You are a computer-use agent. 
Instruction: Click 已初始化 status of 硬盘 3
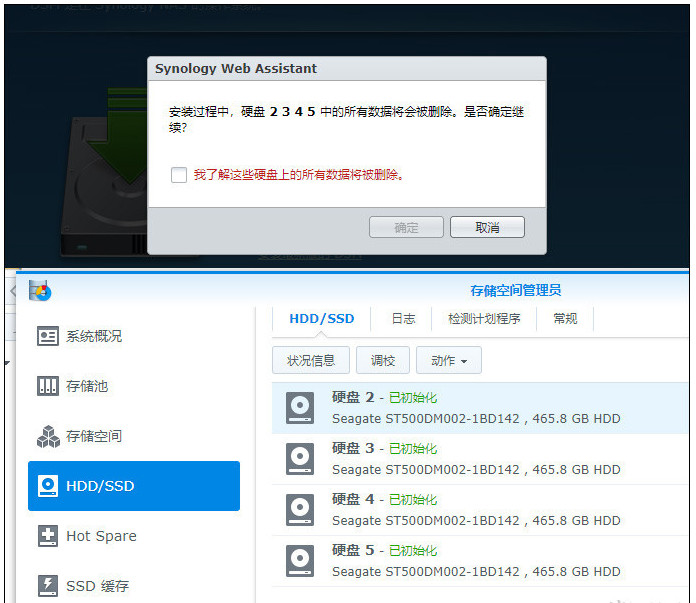click(x=413, y=448)
